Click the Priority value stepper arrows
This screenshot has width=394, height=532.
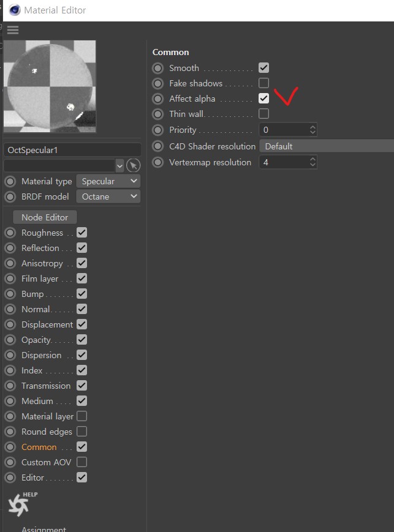click(313, 130)
